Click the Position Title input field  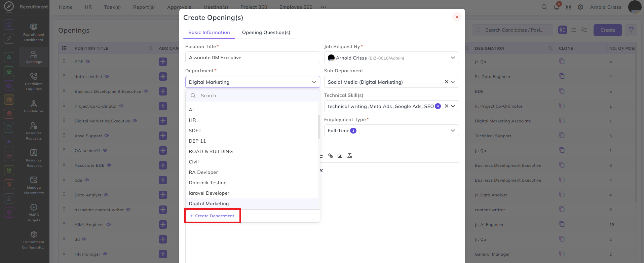coord(253,58)
